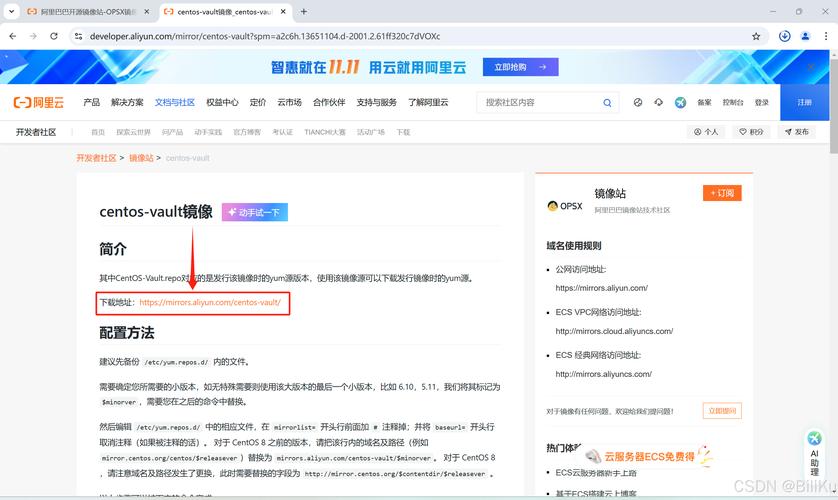Open the 定价 menu item

click(258, 102)
